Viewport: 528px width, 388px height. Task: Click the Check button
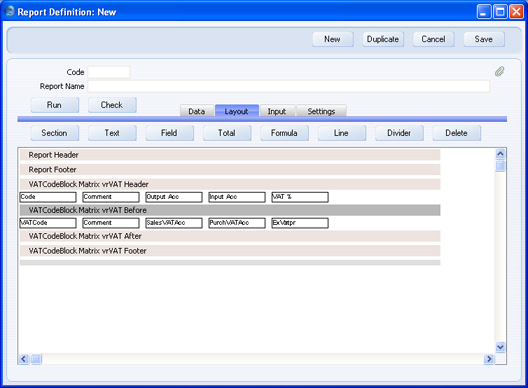pos(112,105)
